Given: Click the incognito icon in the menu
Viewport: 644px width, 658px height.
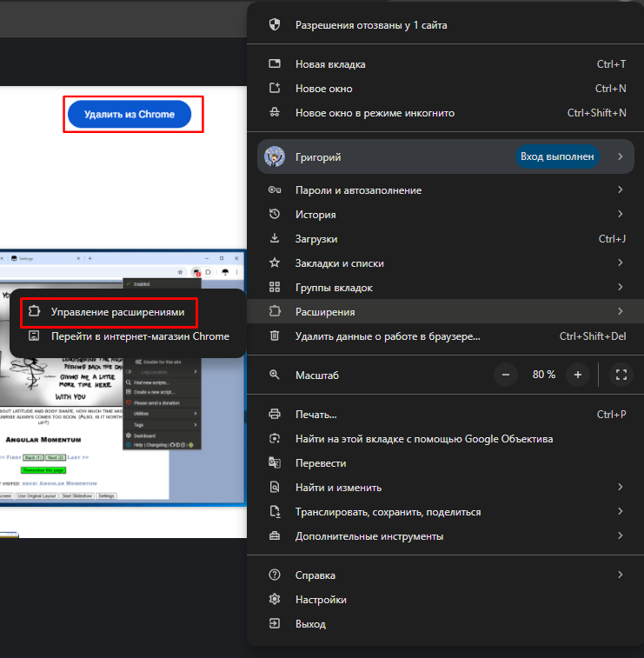Looking at the screenshot, I should click(275, 112).
